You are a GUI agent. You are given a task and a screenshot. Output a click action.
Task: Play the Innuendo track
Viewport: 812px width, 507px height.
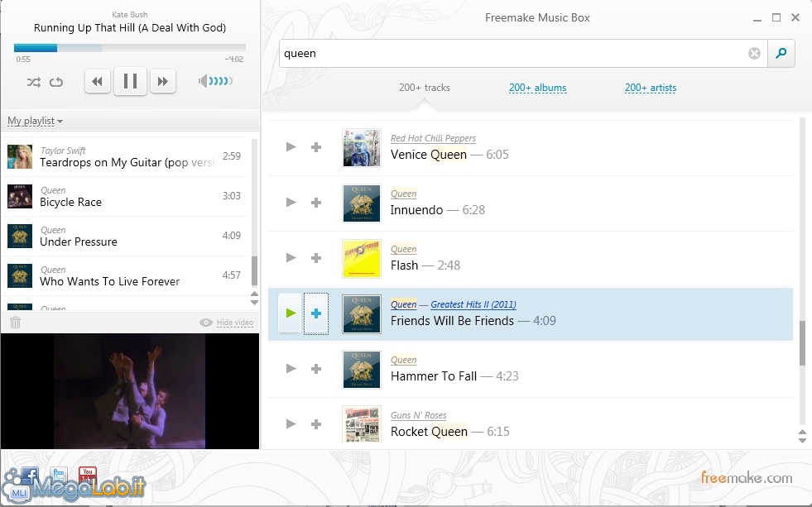tap(291, 203)
